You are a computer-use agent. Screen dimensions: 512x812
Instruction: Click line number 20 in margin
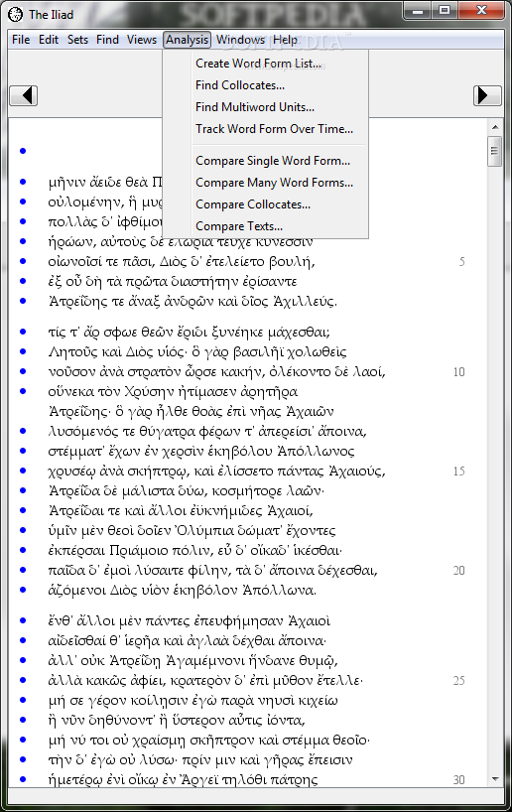458,570
